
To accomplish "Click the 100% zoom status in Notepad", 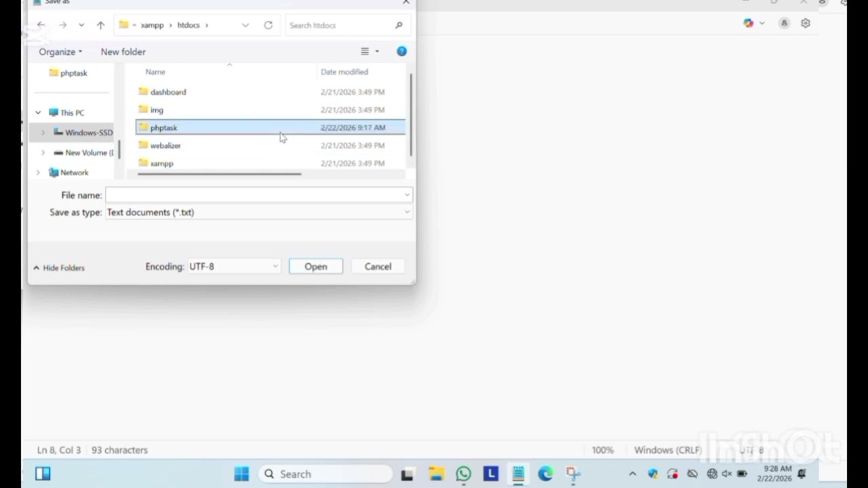I will tap(603, 450).
